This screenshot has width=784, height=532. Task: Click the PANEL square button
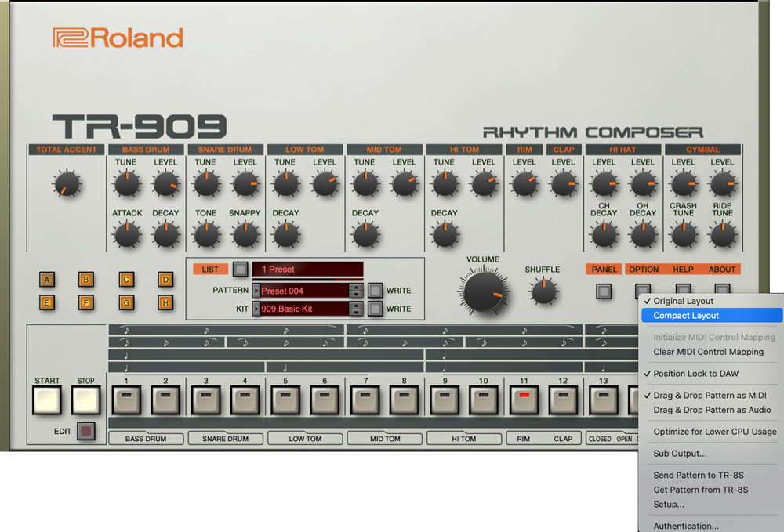(x=604, y=291)
